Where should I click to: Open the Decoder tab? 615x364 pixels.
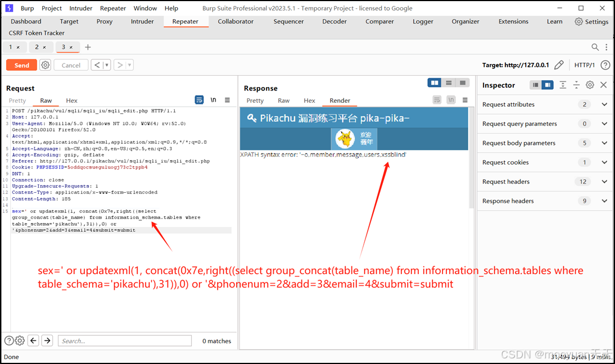pyautogui.click(x=334, y=21)
